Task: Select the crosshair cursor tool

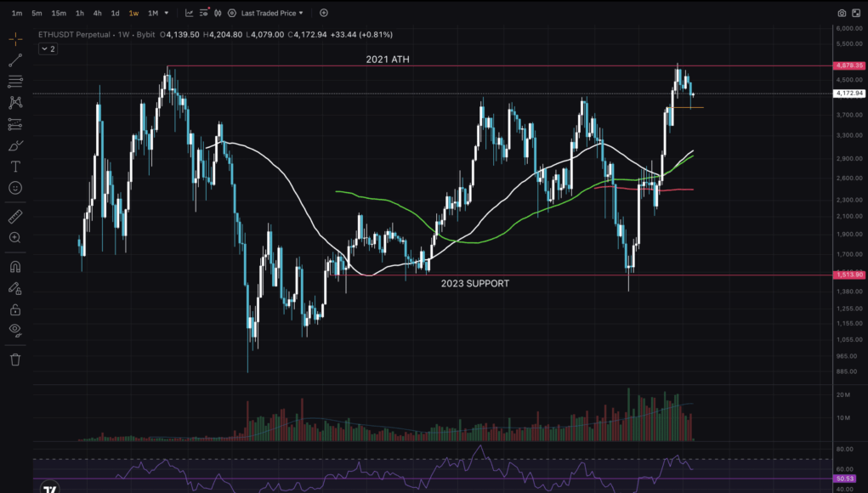Action: tap(15, 39)
